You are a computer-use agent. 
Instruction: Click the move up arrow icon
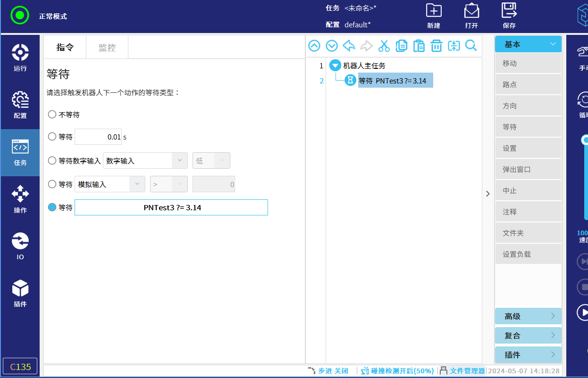[314, 46]
